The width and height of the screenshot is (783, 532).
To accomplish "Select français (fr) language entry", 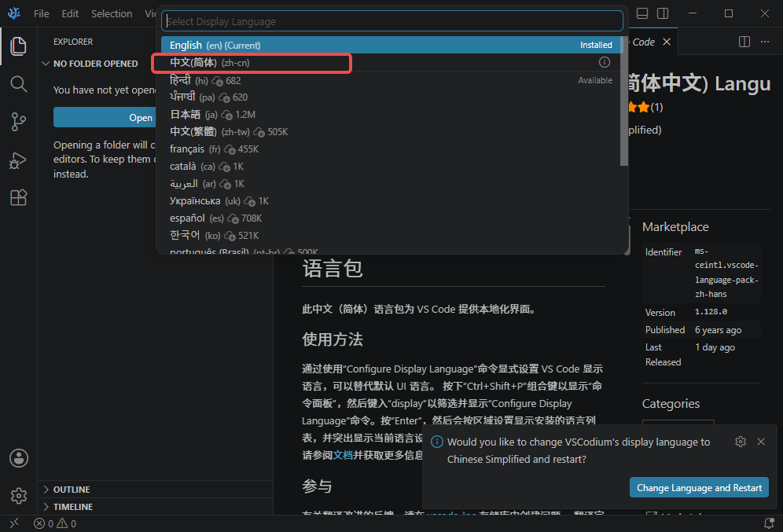I will (391, 149).
